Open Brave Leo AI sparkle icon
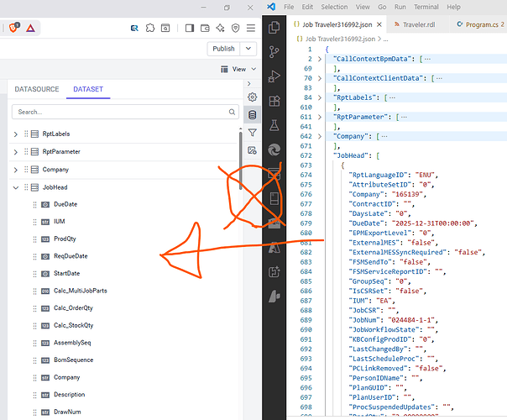Viewport: 507px width, 420px height. 220,29
